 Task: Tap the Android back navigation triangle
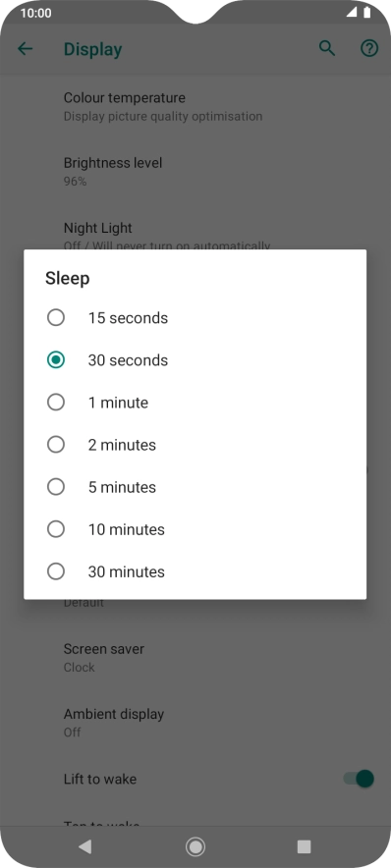pos(84,845)
